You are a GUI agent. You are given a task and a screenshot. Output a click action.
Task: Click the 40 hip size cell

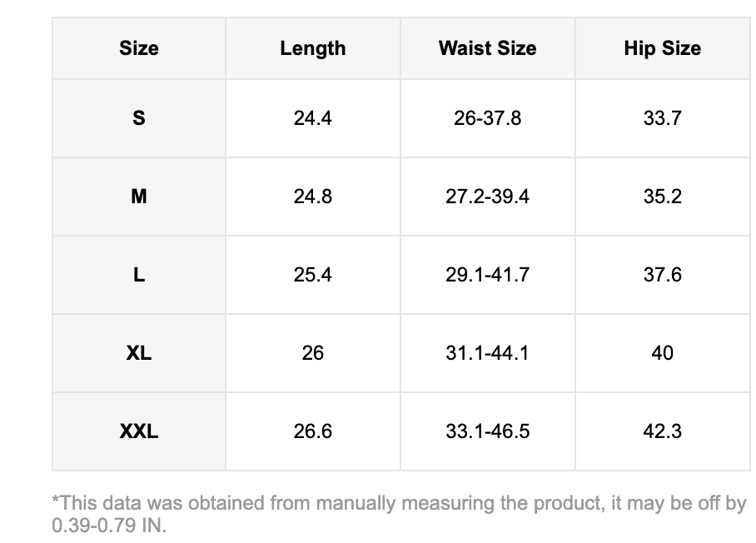coord(662,353)
